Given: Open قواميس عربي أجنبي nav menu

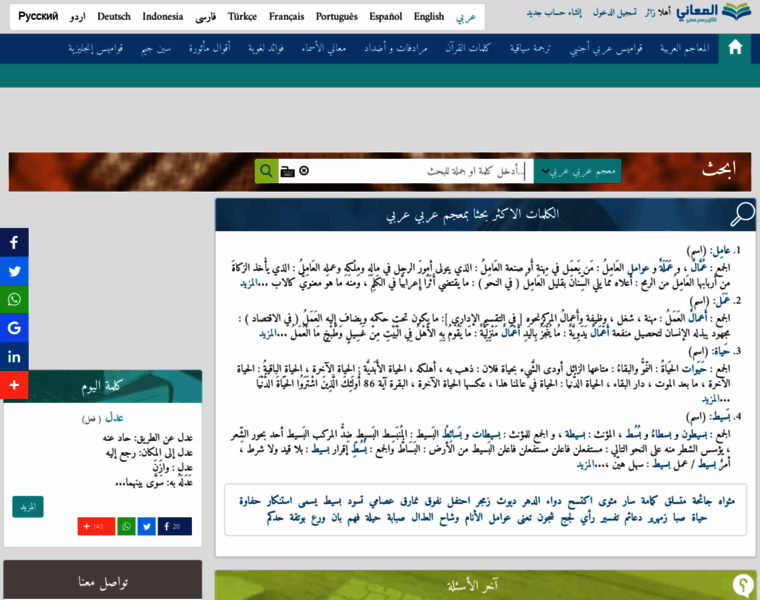Looking at the screenshot, I should [606, 48].
